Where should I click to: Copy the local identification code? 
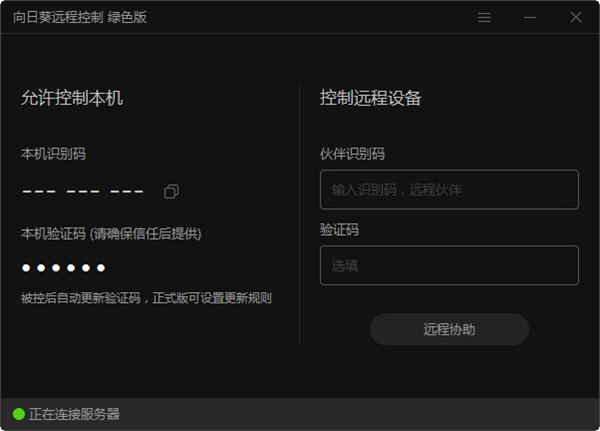pyautogui.click(x=171, y=191)
